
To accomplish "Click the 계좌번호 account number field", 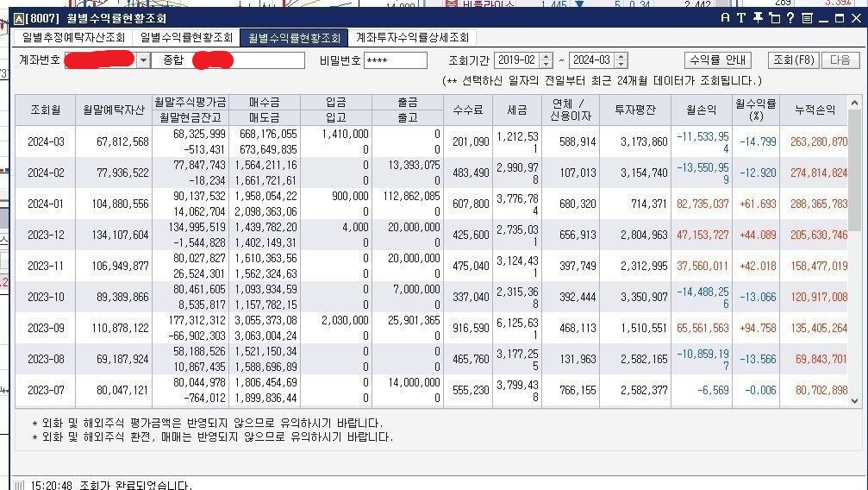I will [101, 60].
